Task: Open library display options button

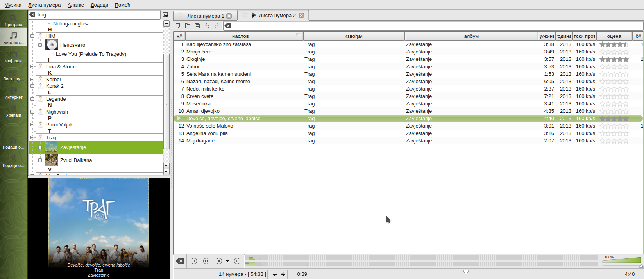Action: (166, 14)
